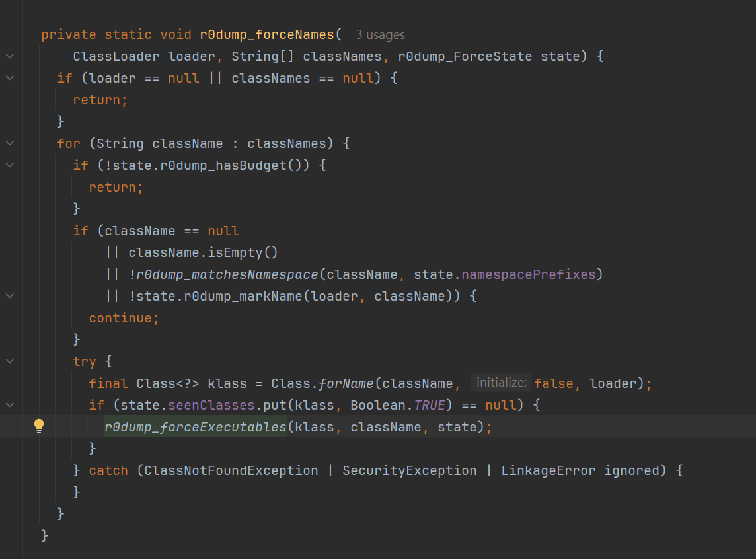Open the '3 usages' inlay hint
Screen dimensions: 756x559
click(x=380, y=35)
